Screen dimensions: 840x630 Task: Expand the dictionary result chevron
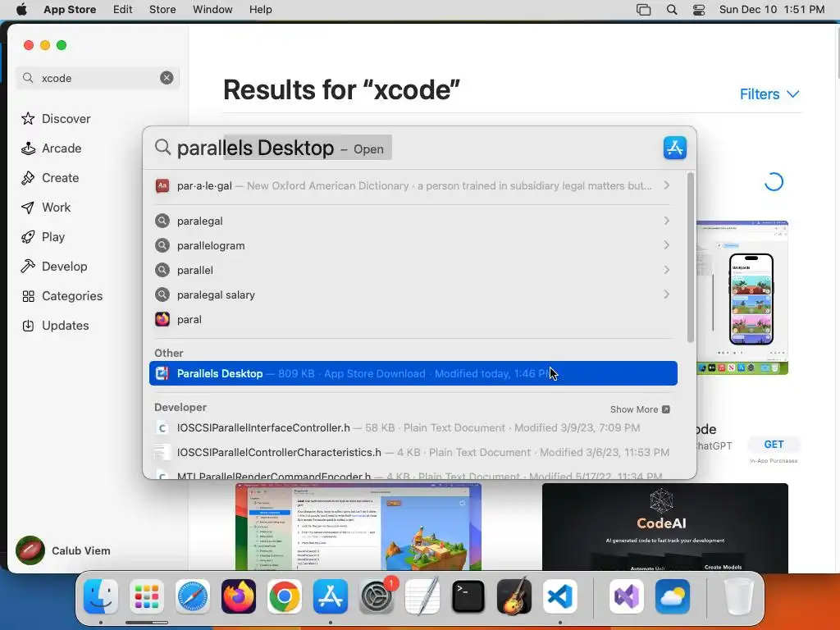pos(666,185)
